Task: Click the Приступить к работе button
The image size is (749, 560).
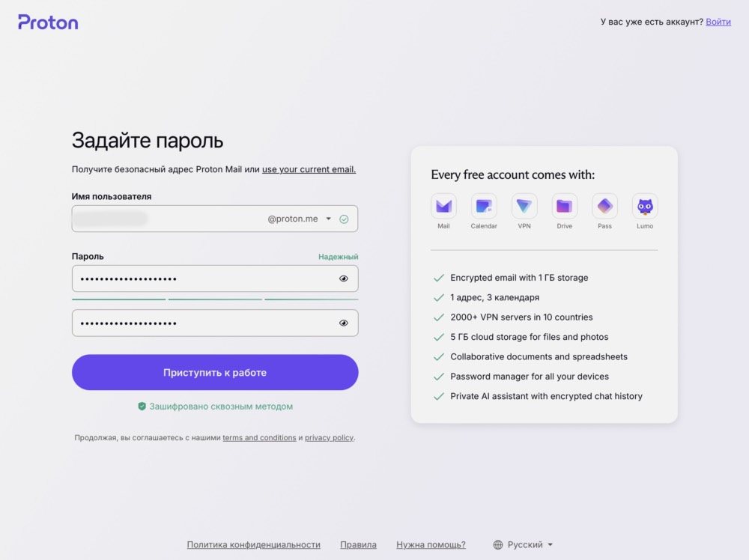Action: point(215,372)
